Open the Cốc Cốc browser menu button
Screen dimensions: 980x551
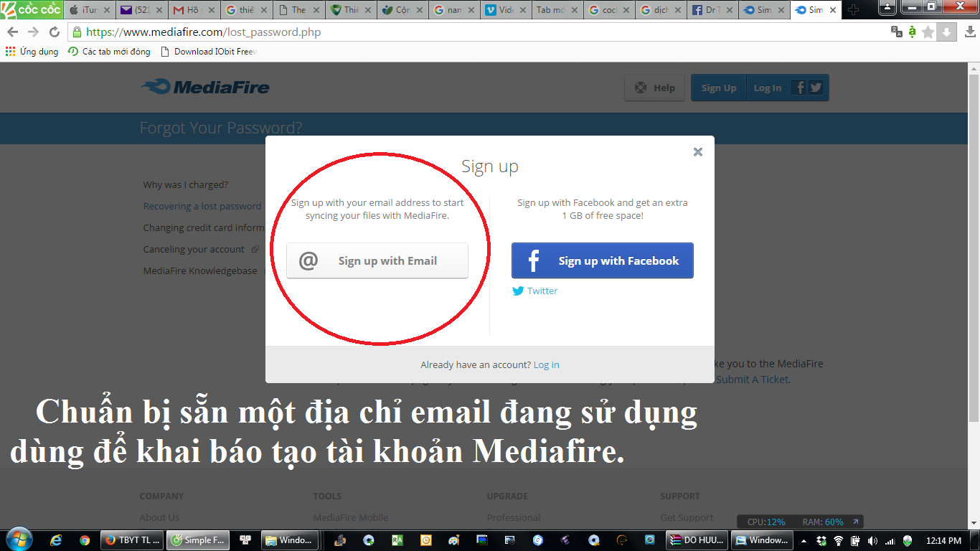point(32,9)
